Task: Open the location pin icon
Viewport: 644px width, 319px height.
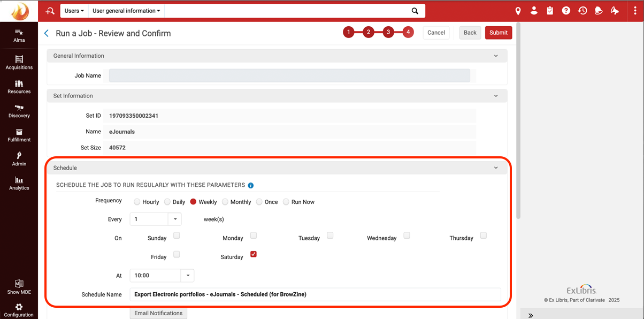Action: [x=518, y=11]
